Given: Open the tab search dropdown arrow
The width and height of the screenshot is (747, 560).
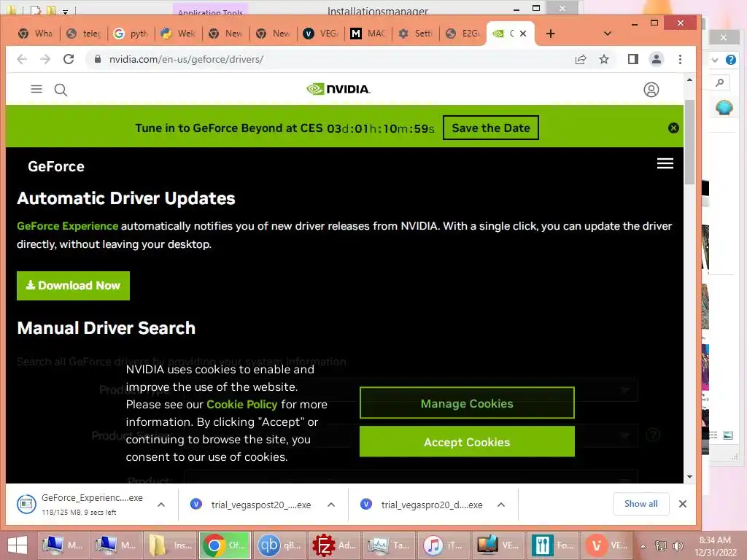Looking at the screenshot, I should 608,34.
